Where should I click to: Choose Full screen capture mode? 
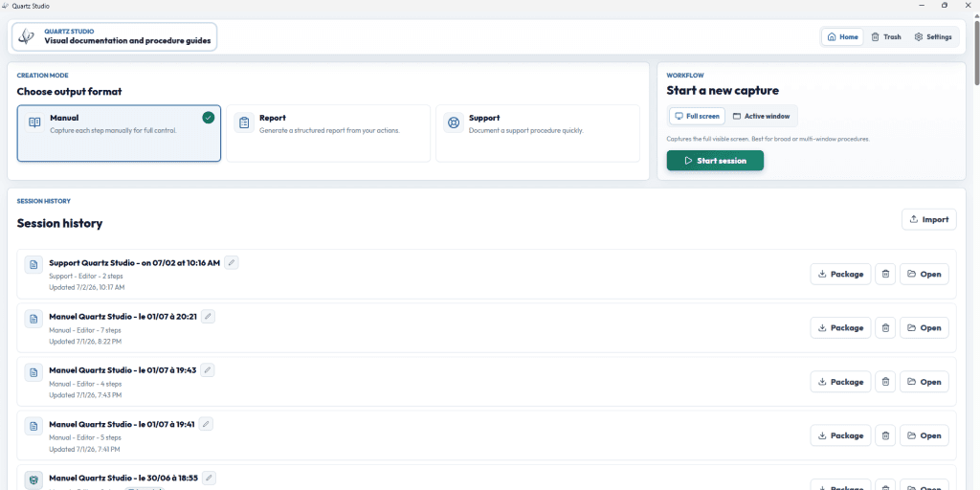click(x=697, y=116)
